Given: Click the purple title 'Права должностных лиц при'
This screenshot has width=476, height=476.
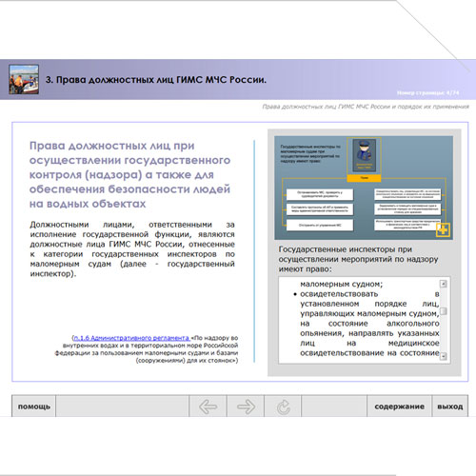Looking at the screenshot, I should [x=112, y=146].
